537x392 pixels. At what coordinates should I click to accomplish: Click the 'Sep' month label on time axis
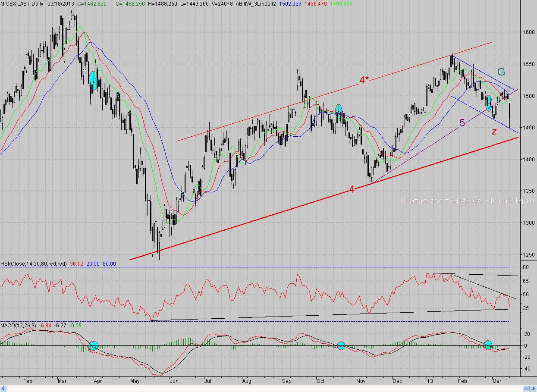[x=286, y=381]
